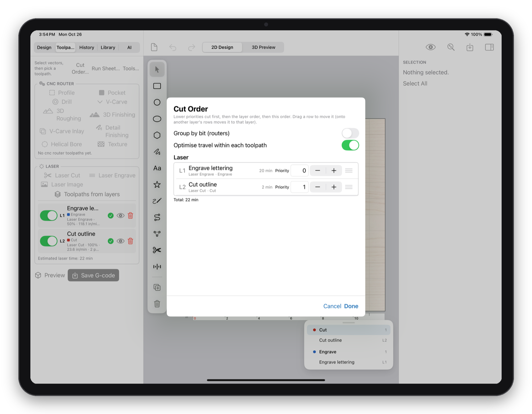Image resolution: width=532 pixels, height=414 pixels.
Task: Click Select All link
Action: pyautogui.click(x=415, y=83)
